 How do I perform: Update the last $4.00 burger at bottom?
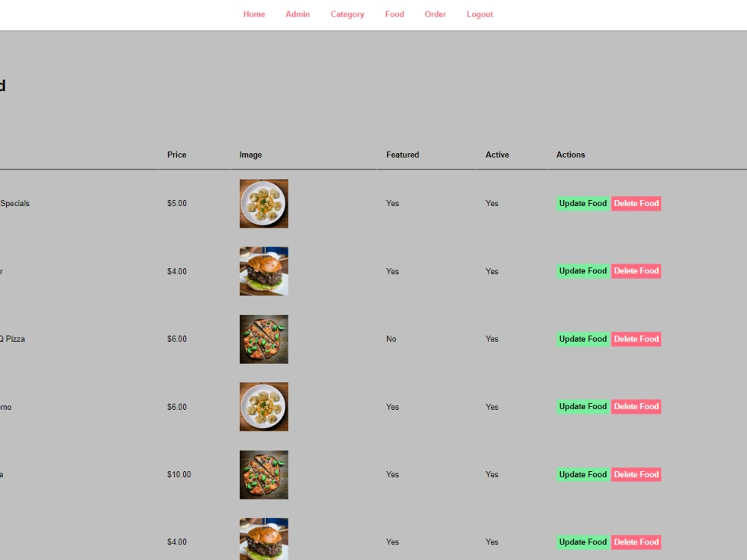[583, 542]
